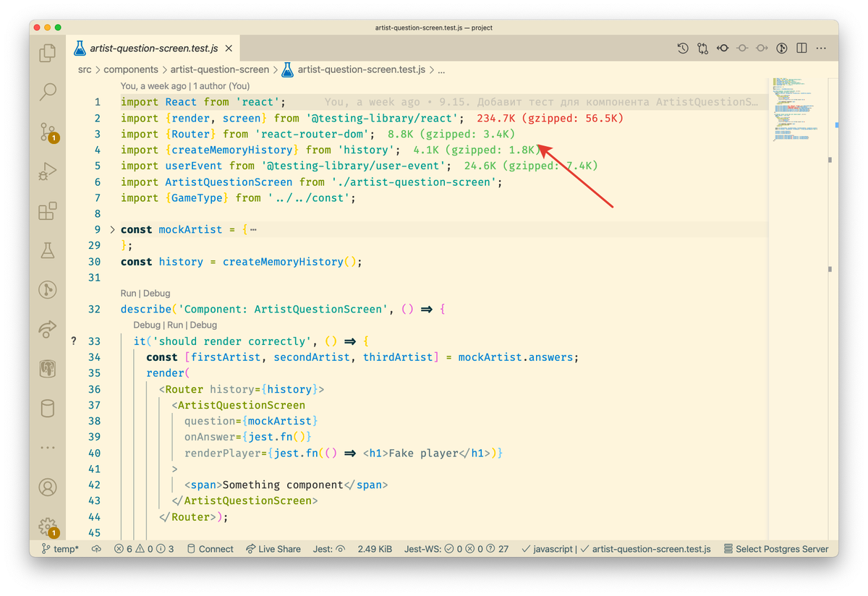
Task: Click the components breadcrumb
Action: pyautogui.click(x=131, y=70)
